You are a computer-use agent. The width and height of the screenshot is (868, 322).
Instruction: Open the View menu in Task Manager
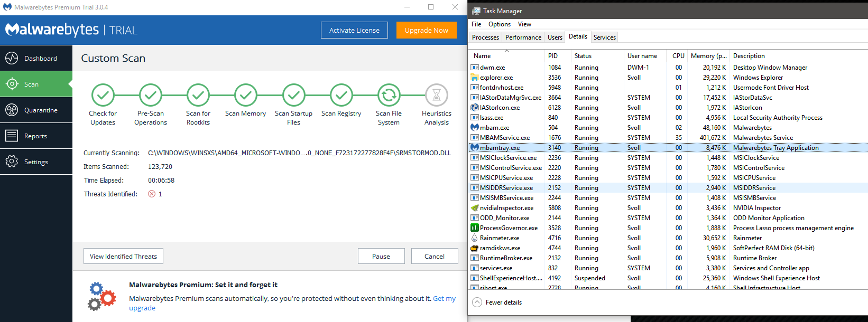[x=524, y=24]
